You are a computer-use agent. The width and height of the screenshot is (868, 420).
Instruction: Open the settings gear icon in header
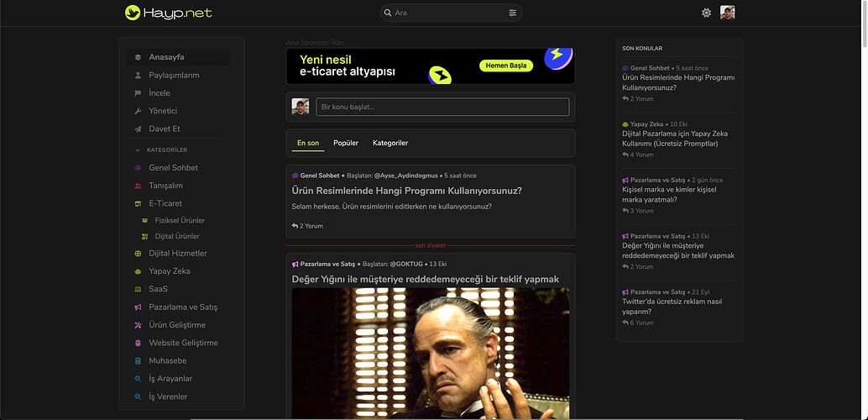(706, 13)
